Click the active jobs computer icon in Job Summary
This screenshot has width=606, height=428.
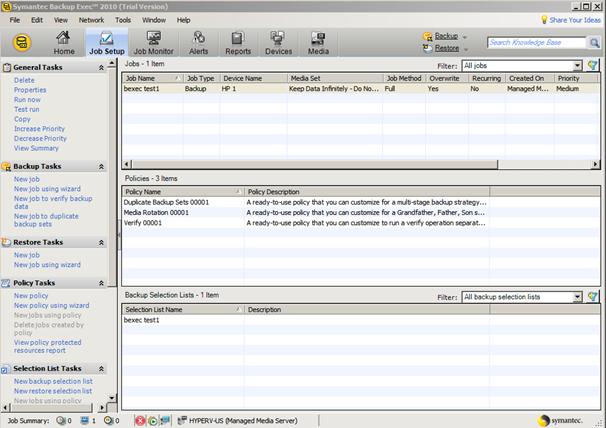(x=84, y=420)
